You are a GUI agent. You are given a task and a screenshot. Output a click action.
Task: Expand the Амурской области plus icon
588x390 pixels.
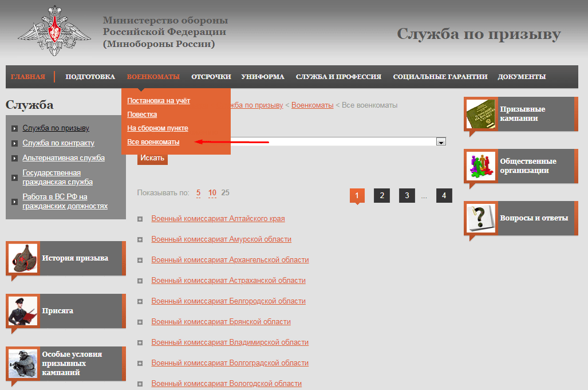point(140,239)
